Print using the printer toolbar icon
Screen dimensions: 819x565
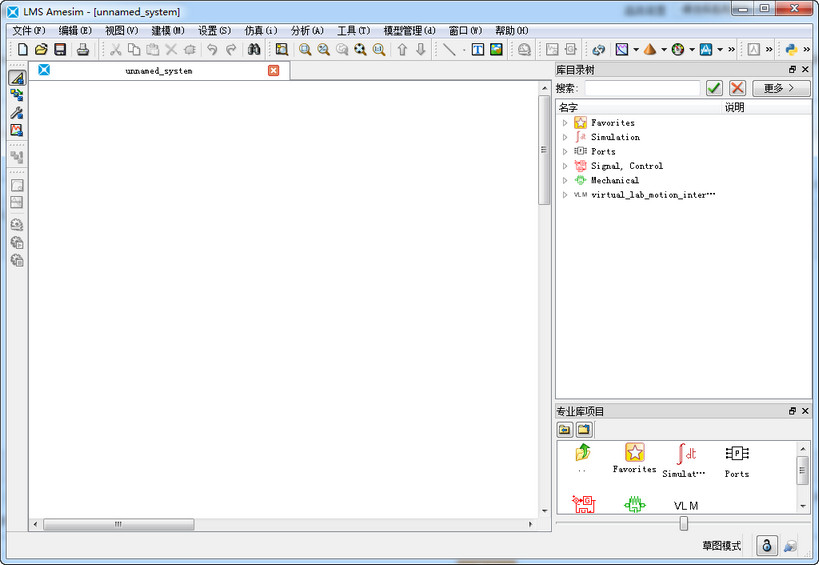(x=83, y=50)
